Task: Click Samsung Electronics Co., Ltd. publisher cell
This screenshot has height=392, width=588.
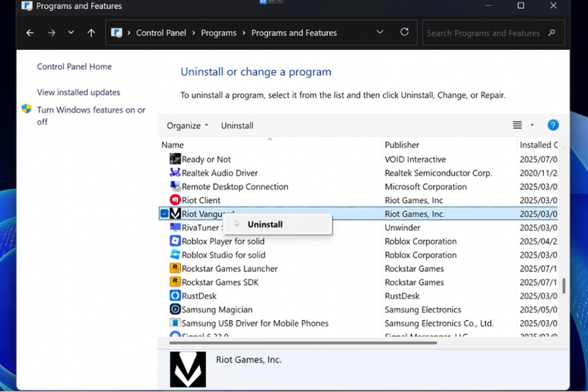Action: [x=439, y=323]
